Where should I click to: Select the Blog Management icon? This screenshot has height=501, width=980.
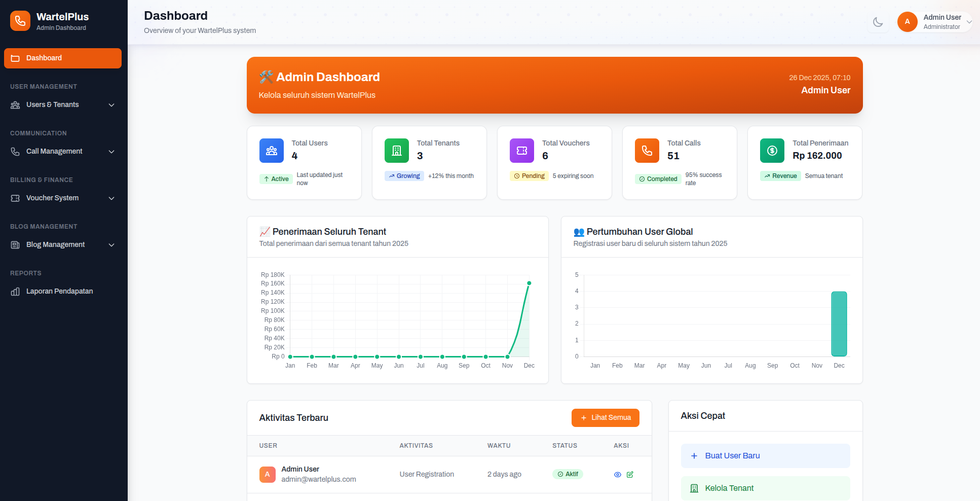point(15,244)
